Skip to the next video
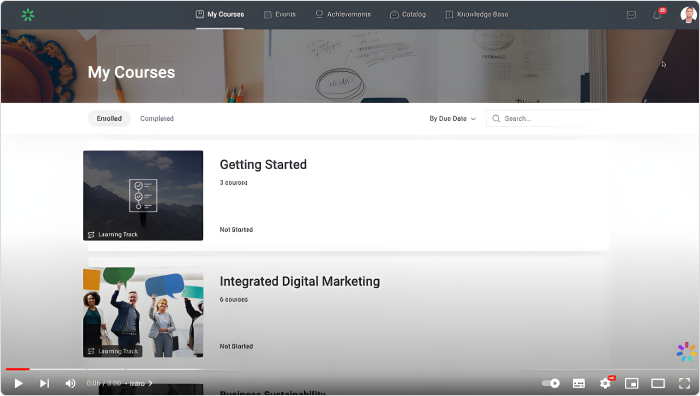The image size is (700, 396). [44, 383]
